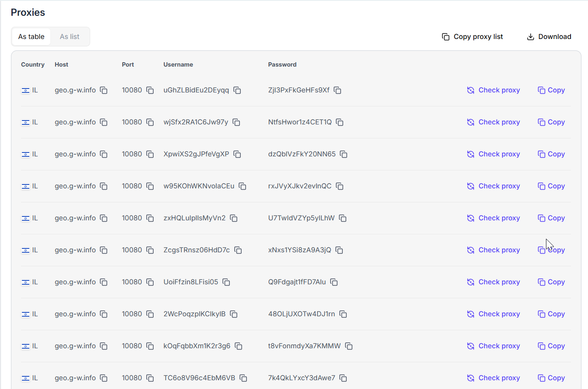
Task: Copy host icon in first proxy row
Action: click(x=104, y=90)
